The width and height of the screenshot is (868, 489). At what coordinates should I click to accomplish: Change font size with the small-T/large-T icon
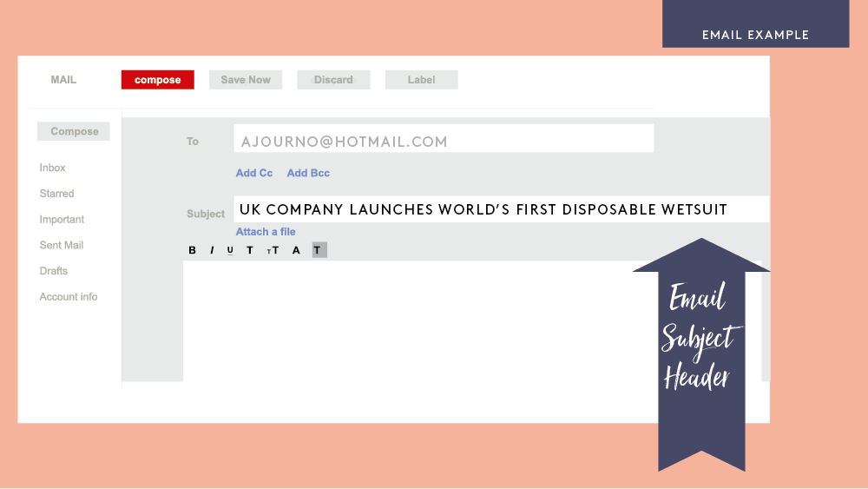coord(273,250)
